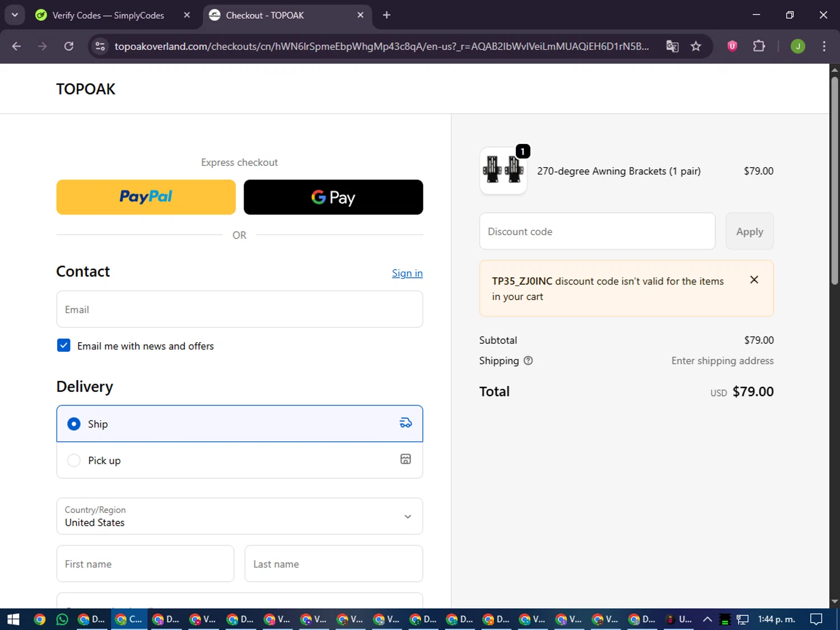This screenshot has height=630, width=840.
Task: Click the delivery truck icon
Action: [405, 423]
